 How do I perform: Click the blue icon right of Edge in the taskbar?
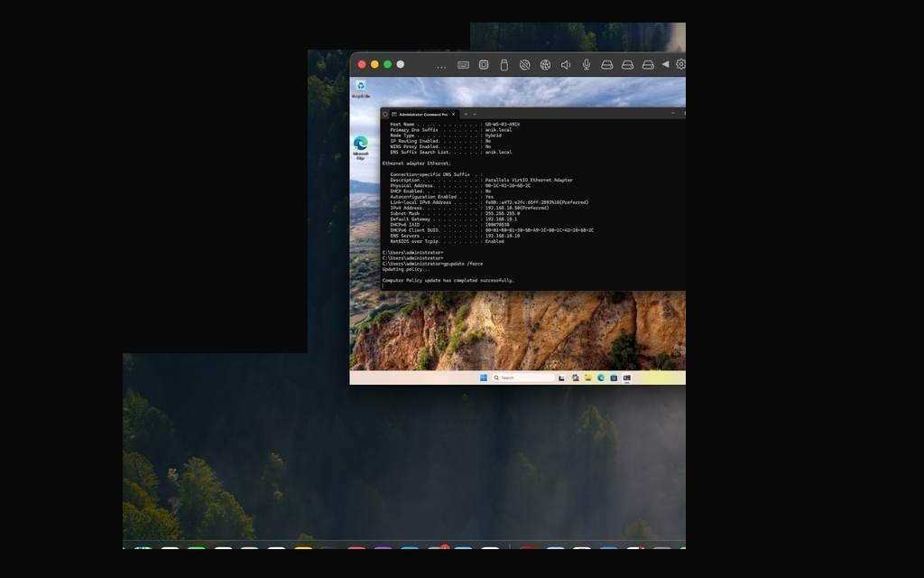614,378
